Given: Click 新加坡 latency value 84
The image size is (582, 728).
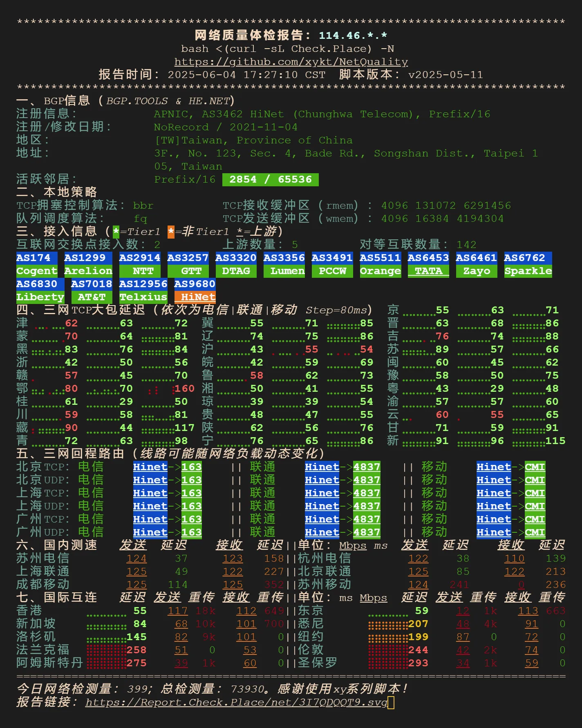Looking at the screenshot, I should [140, 624].
